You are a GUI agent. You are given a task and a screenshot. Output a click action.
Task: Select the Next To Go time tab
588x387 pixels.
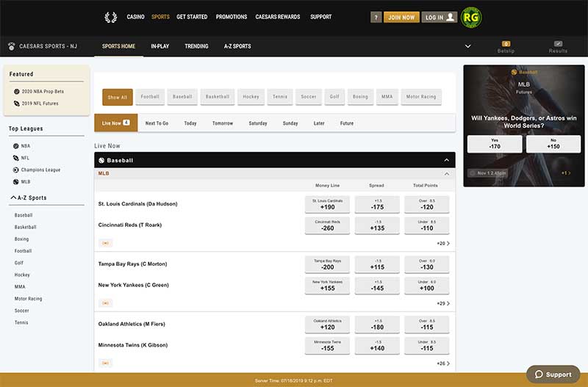157,123
